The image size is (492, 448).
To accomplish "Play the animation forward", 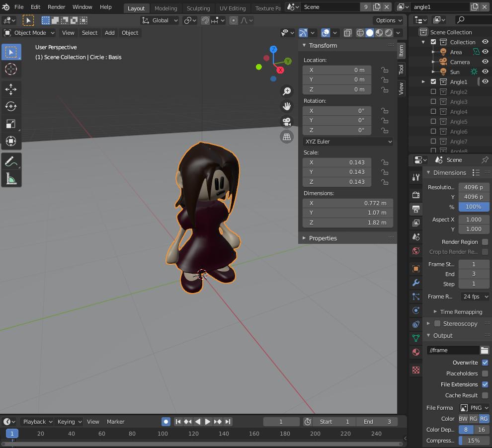I will tap(207, 422).
